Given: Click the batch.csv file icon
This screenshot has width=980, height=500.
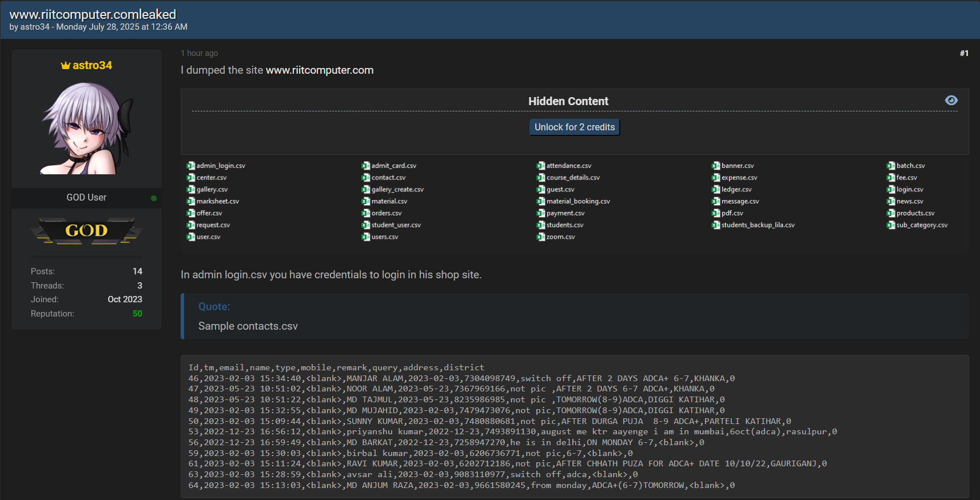Looking at the screenshot, I should pos(891,166).
